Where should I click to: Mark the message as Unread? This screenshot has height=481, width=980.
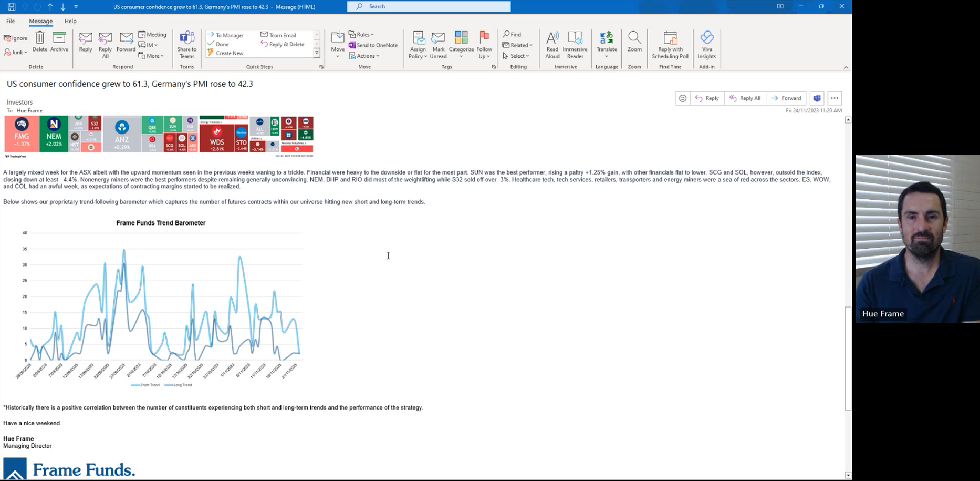pos(438,45)
